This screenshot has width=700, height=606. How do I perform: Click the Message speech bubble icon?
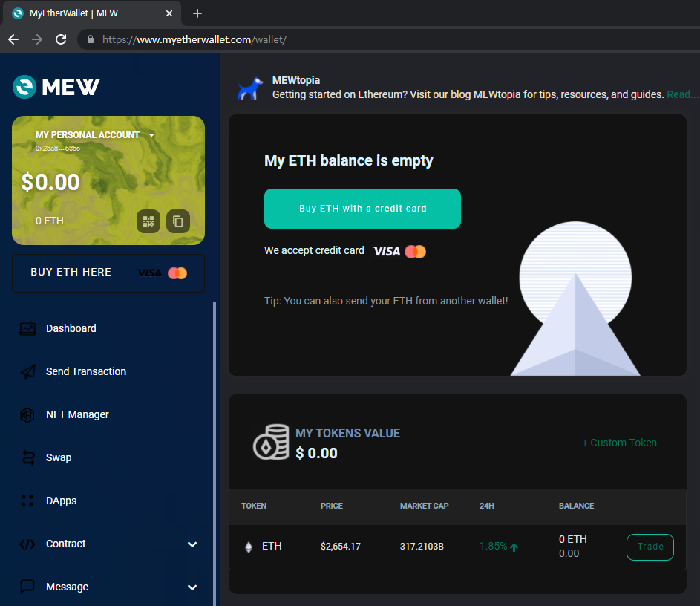(x=27, y=587)
